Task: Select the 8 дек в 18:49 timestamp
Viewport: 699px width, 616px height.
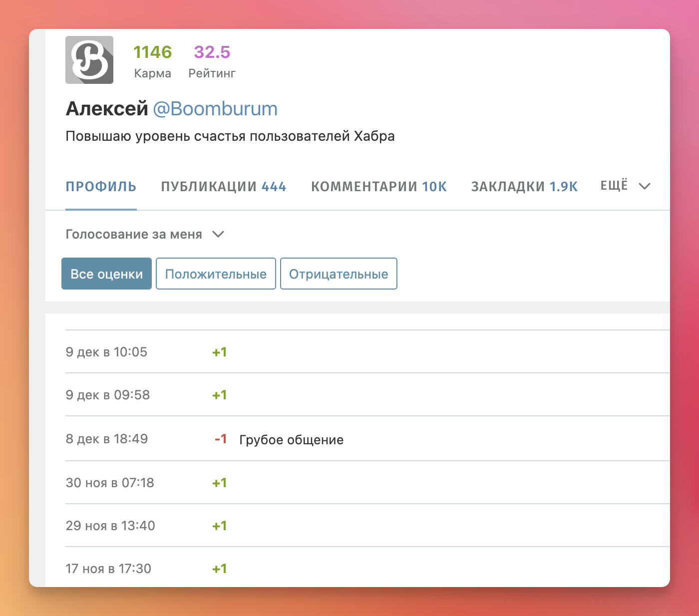Action: coord(107,439)
